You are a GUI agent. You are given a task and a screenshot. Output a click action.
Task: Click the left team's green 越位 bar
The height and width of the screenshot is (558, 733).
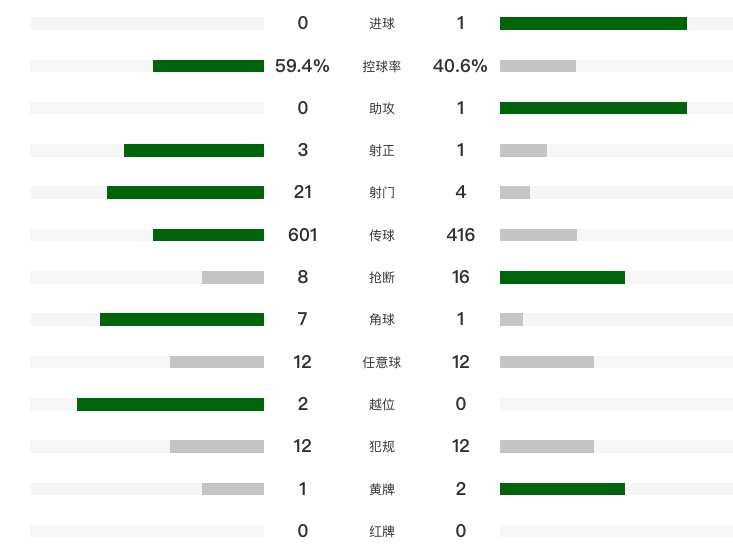[x=170, y=405]
